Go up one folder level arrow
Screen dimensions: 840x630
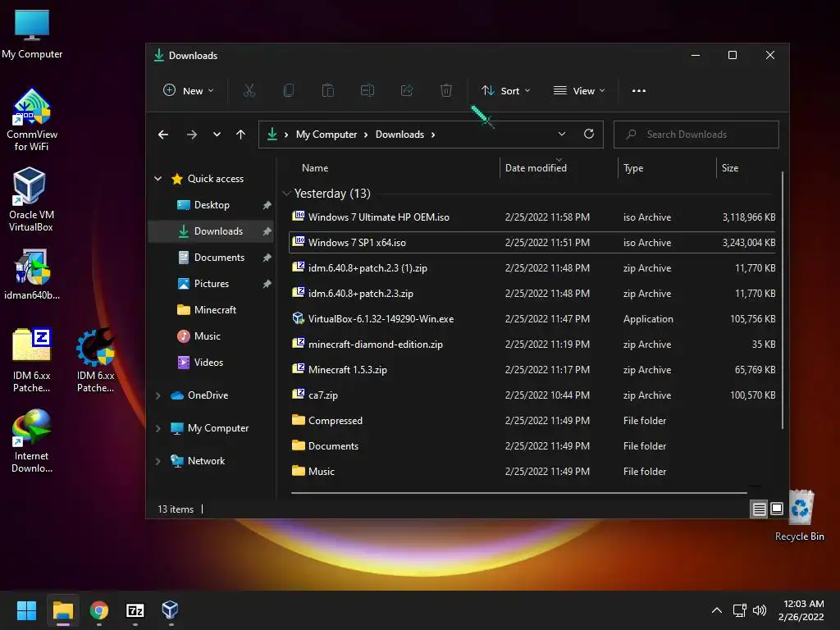tap(240, 135)
